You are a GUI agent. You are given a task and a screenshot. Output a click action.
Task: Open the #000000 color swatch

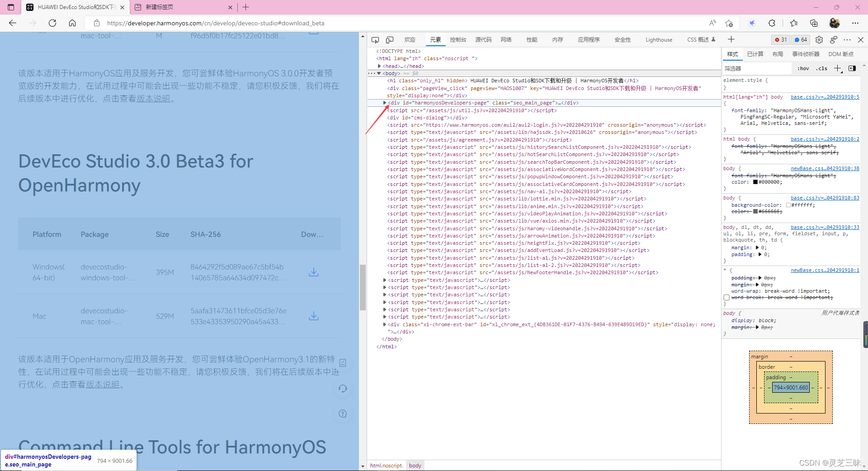click(755, 182)
